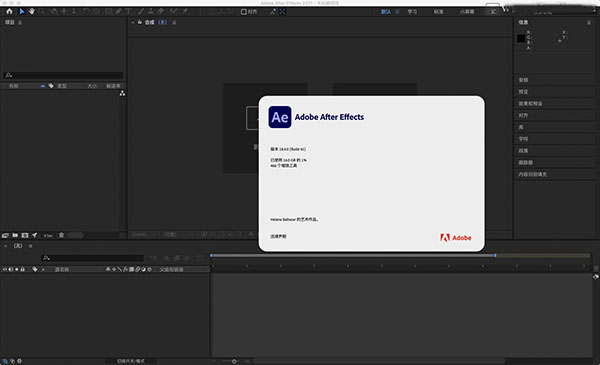This screenshot has height=365, width=600.
Task: Click the lock icon beside the 合成 tab
Action: [140, 22]
